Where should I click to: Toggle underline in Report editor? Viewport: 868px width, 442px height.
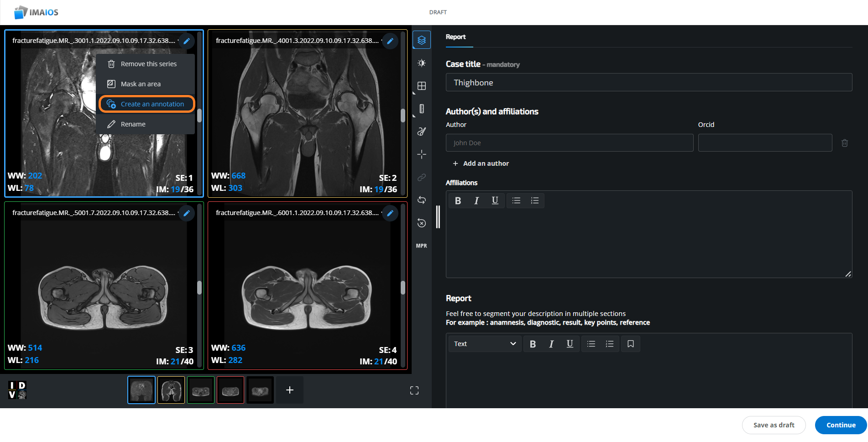[570, 344]
